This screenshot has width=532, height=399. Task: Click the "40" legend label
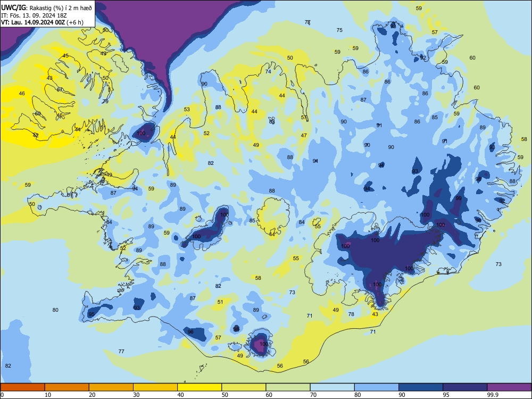pos(180,395)
